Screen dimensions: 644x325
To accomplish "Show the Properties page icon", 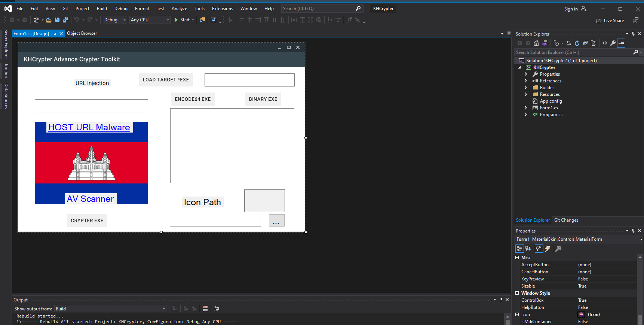I will 539,249.
